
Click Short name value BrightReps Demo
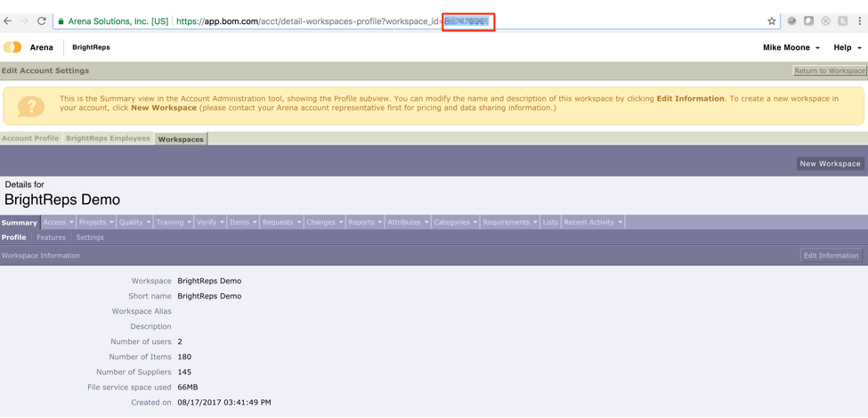pyautogui.click(x=209, y=296)
